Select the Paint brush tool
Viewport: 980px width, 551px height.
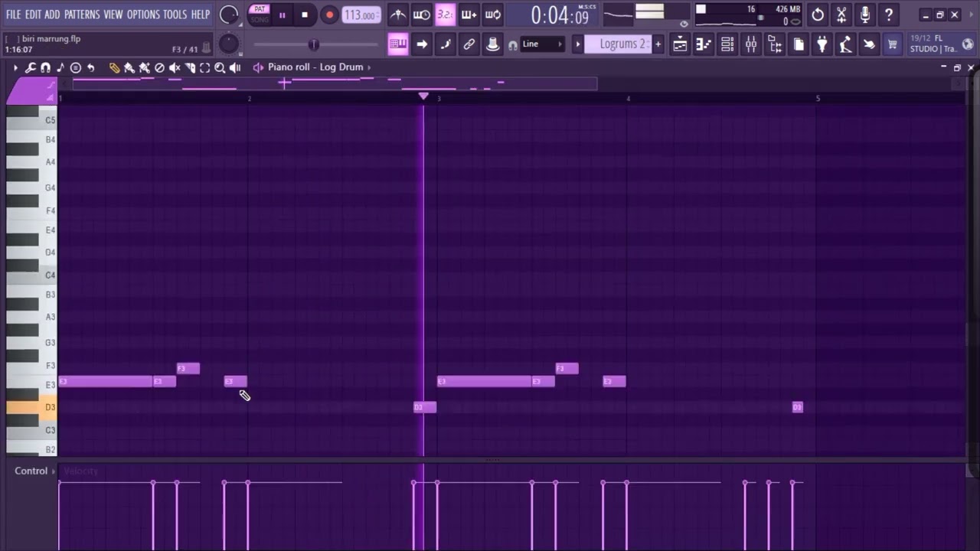(x=129, y=68)
